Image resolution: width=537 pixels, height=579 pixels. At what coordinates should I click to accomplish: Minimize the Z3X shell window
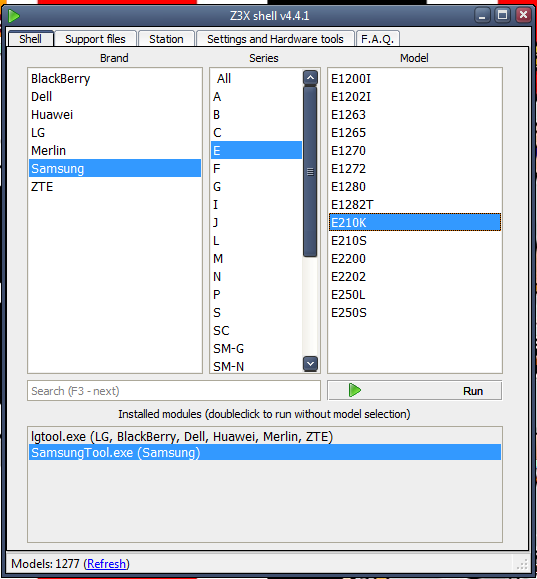482,16
